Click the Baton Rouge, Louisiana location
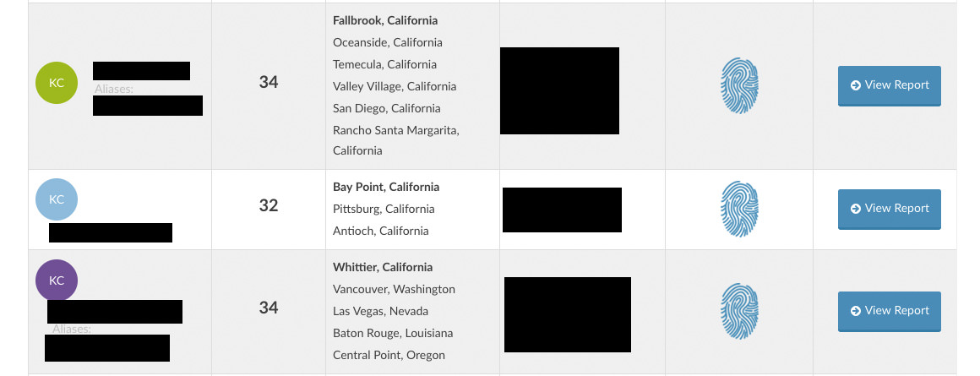 point(393,333)
